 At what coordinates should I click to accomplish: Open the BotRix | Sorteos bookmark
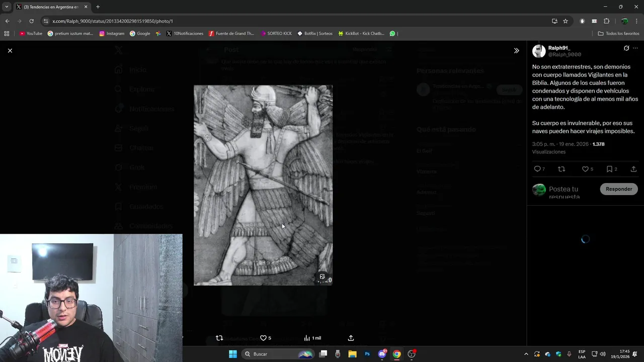click(315, 34)
